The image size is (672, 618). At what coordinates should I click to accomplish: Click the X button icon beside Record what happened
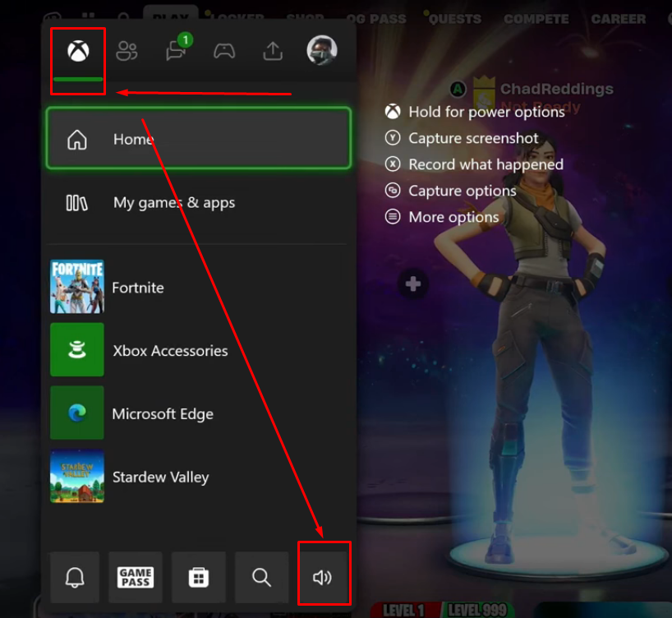point(393,164)
